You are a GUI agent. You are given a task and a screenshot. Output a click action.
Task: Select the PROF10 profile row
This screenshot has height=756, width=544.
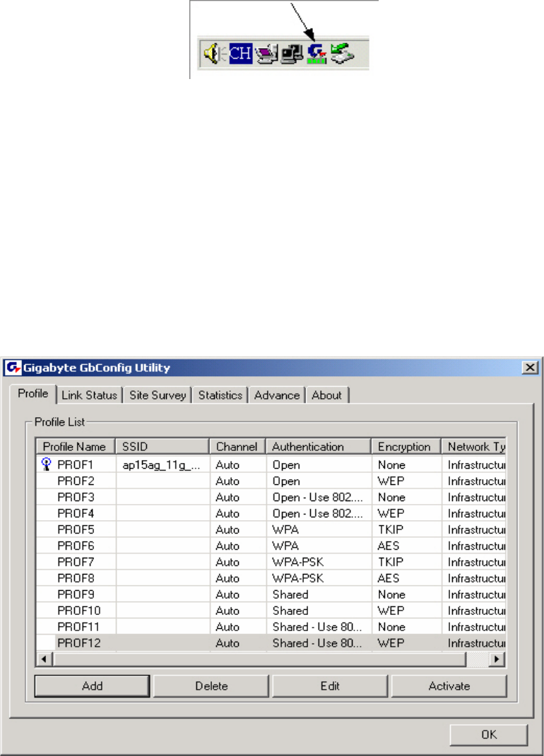tap(271, 611)
